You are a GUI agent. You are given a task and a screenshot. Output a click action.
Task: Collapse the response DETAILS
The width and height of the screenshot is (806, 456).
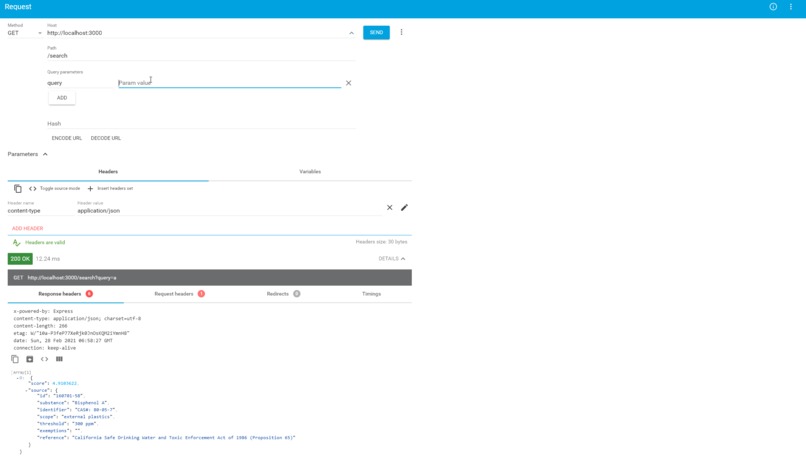(392, 259)
